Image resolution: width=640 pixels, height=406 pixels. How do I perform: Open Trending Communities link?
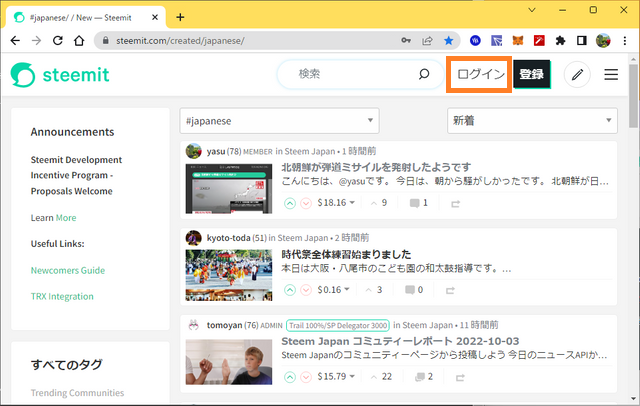click(77, 393)
